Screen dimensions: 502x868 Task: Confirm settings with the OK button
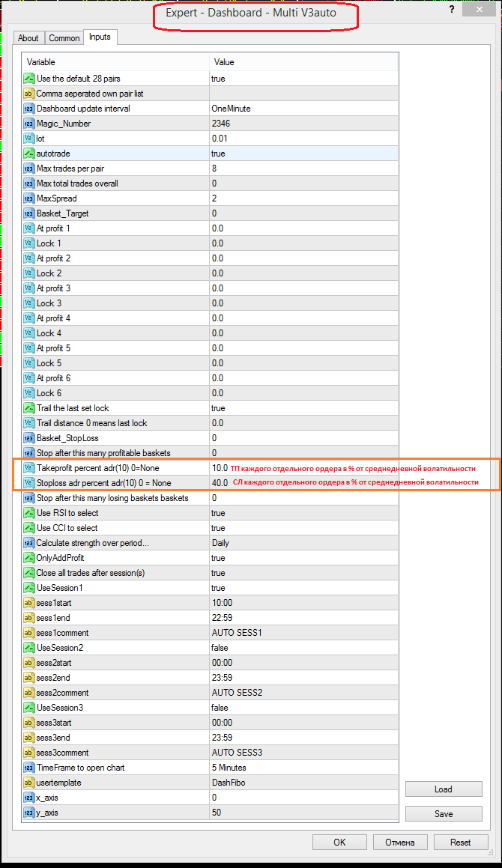coord(339,842)
